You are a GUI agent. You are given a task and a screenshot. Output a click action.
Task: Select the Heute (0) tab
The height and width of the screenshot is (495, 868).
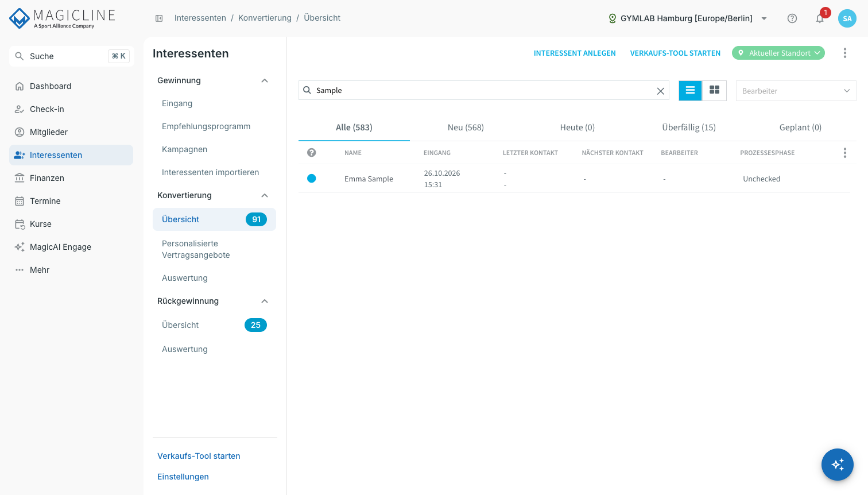click(578, 127)
